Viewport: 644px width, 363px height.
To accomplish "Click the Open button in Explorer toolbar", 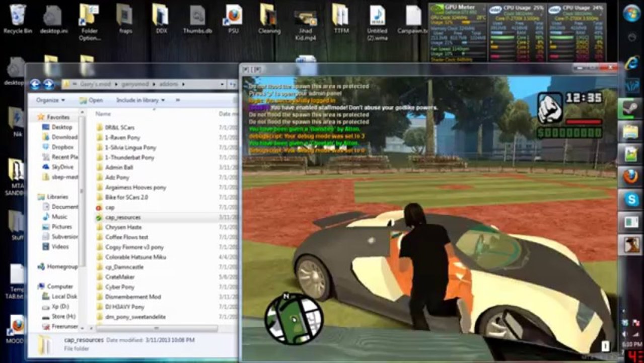I will tap(91, 100).
